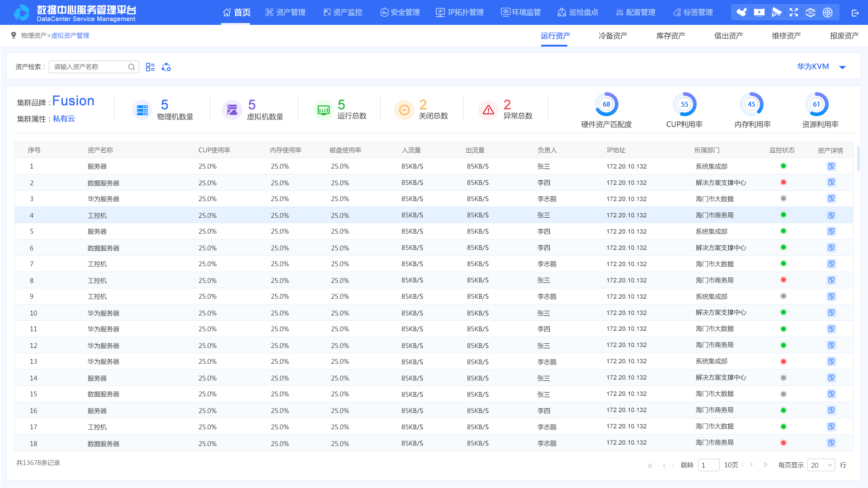The width and height of the screenshot is (868, 488).
Task: Click the cloud settings icon
Action: (x=166, y=67)
